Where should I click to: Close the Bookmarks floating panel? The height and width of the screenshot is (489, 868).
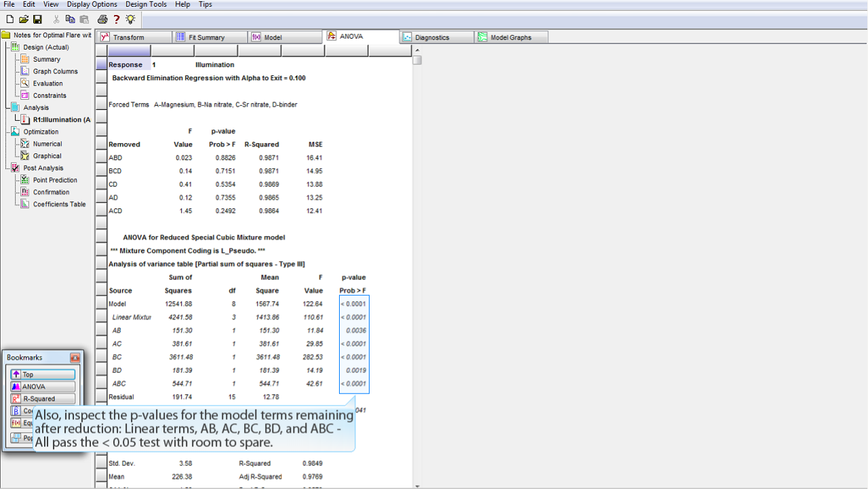75,357
